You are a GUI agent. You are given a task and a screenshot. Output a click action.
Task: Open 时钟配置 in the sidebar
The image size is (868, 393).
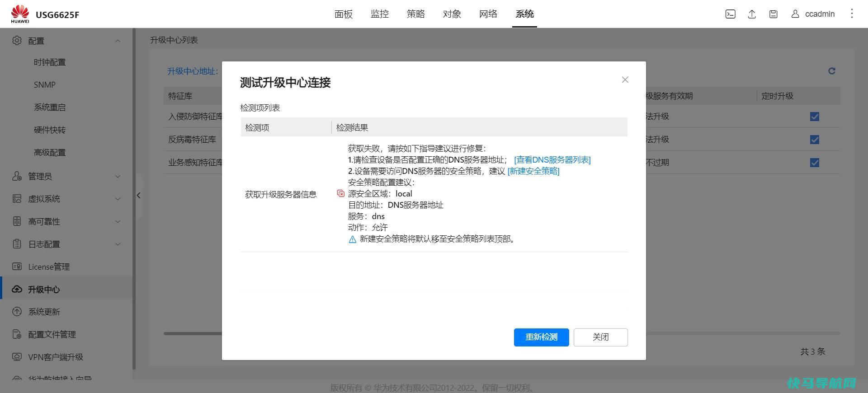click(50, 62)
